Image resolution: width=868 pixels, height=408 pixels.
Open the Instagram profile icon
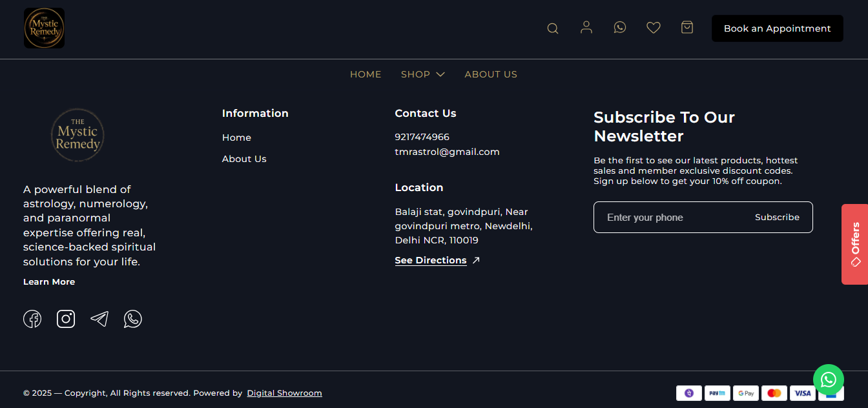click(66, 319)
